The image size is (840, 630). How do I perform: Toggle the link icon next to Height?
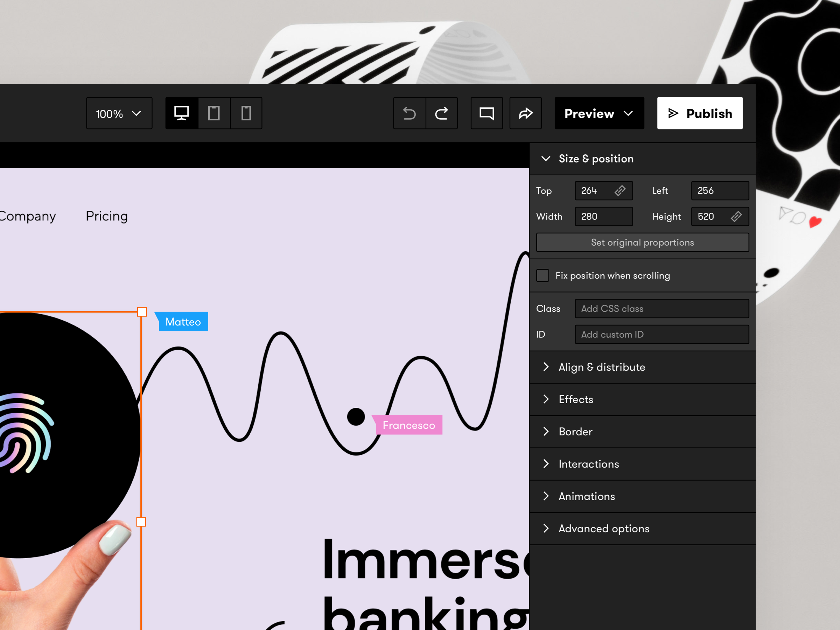(x=737, y=216)
